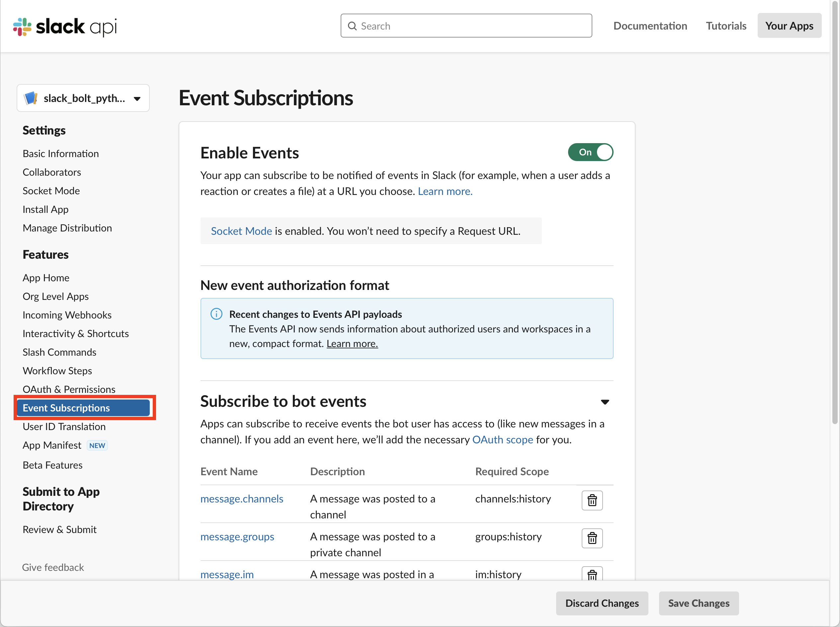Open the app selector dropdown

83,98
